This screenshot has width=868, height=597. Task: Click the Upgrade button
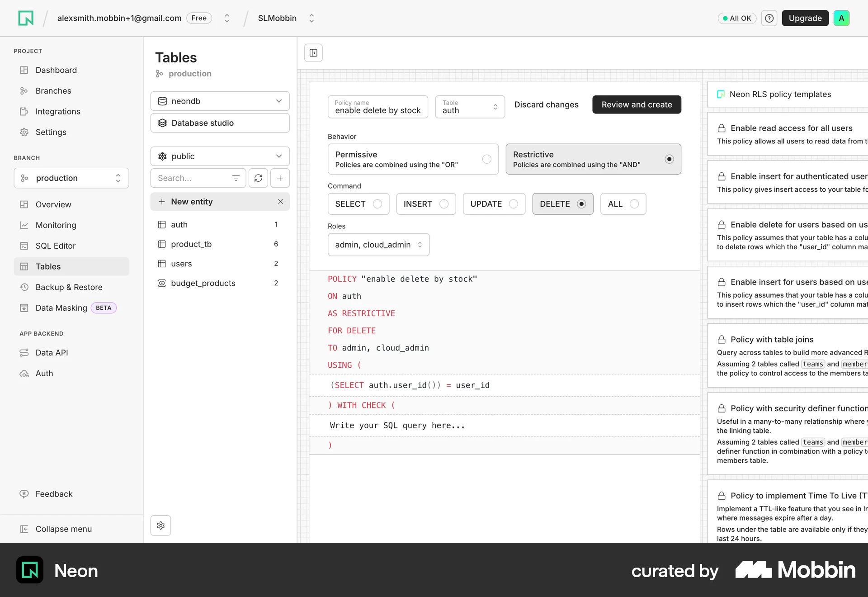point(805,18)
